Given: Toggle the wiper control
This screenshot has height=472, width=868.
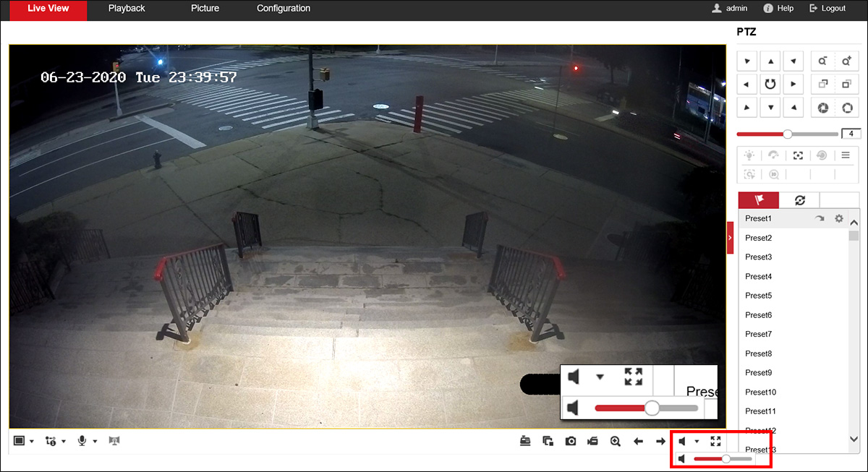Looking at the screenshot, I should pos(774,155).
